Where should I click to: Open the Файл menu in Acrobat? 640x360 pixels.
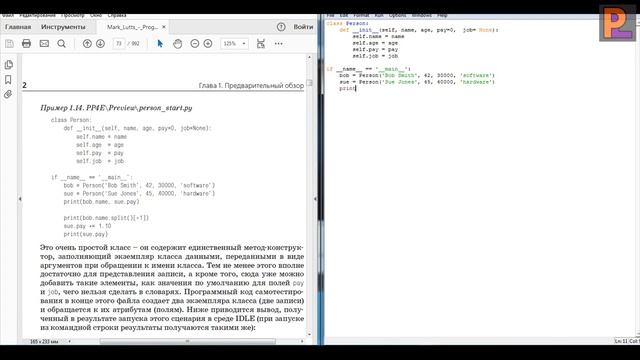coord(8,16)
